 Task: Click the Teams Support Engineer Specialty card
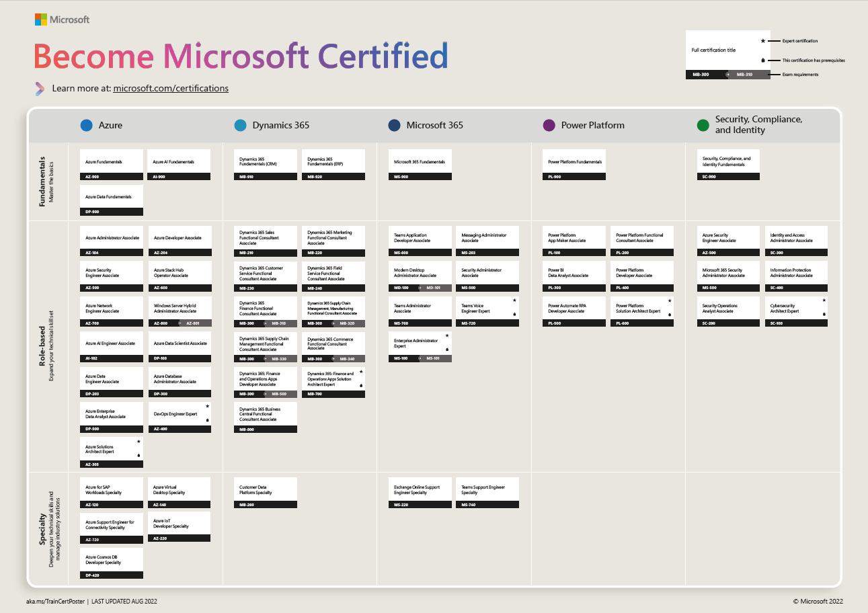click(486, 493)
